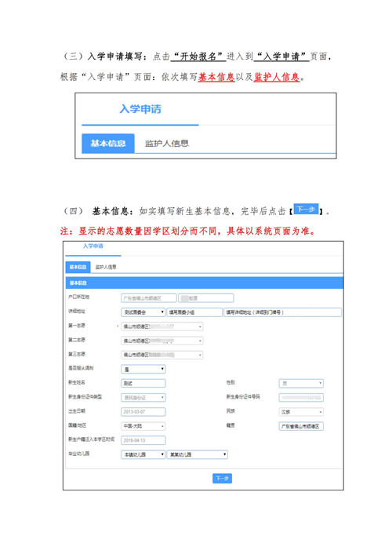Screen dimensions: 392x554
Task: Select the 出生日期 date field
Action: click(x=143, y=412)
